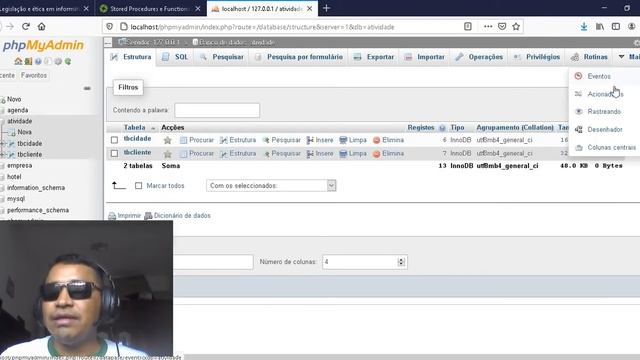
Task: Click the Número de colunas input field
Action: point(364,262)
